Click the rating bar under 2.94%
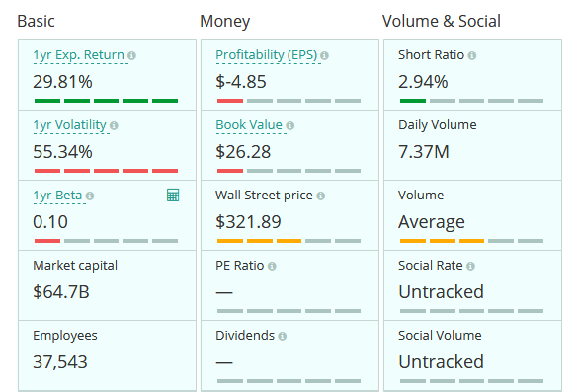 472,101
